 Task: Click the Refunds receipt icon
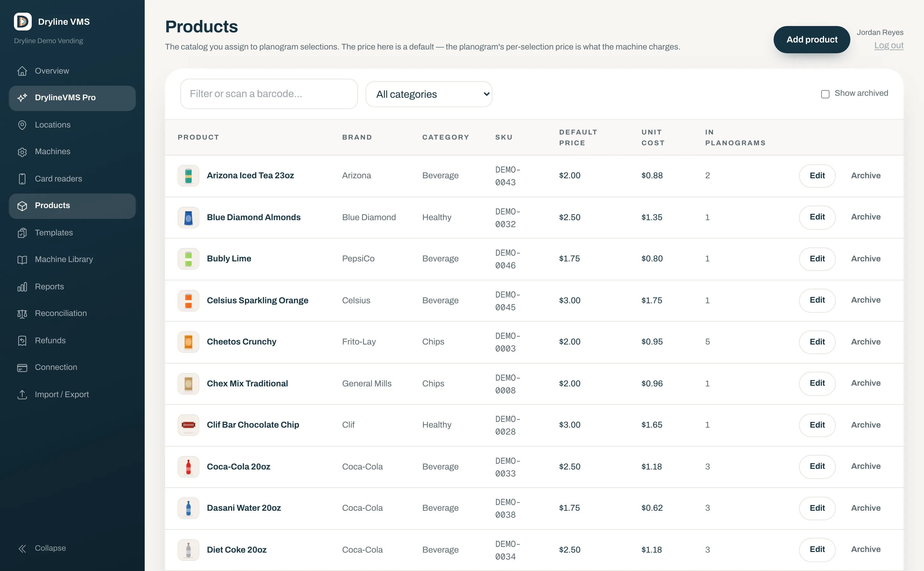coord(22,341)
